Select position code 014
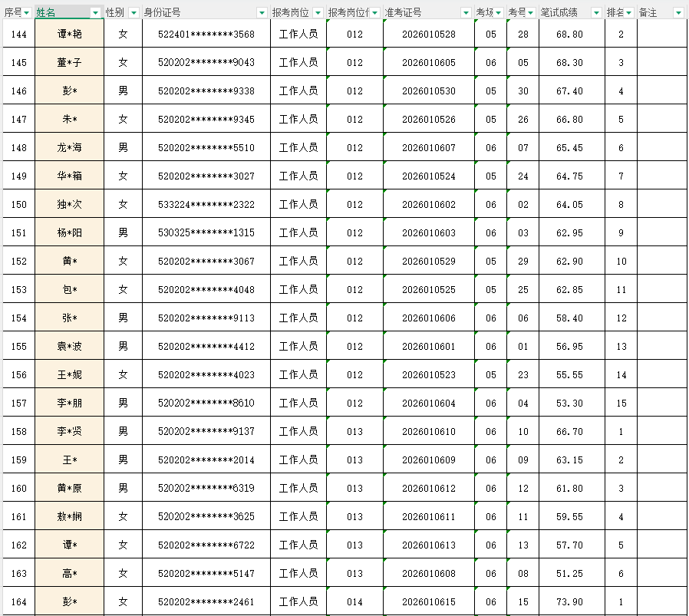This screenshot has width=689, height=616. click(x=354, y=602)
